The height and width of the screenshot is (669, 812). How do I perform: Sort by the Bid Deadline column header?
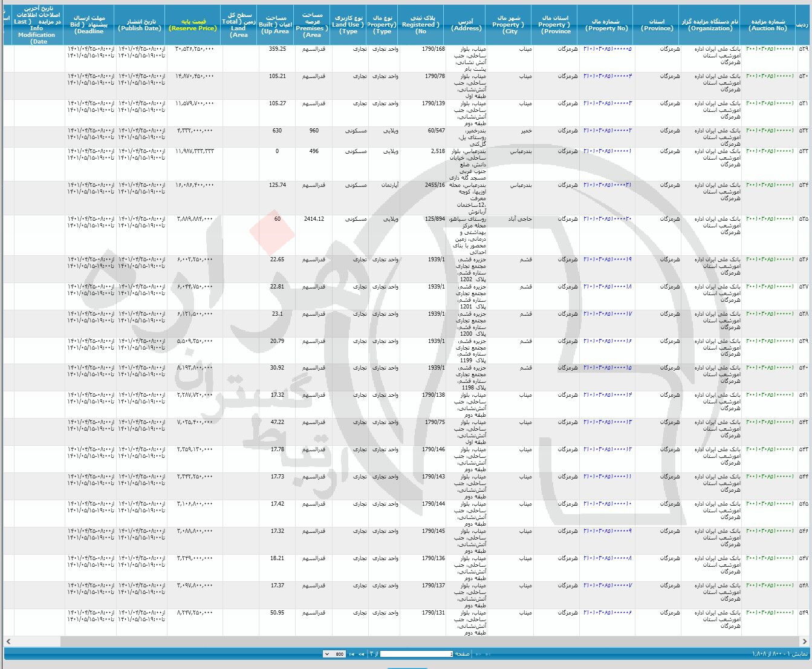point(89,25)
